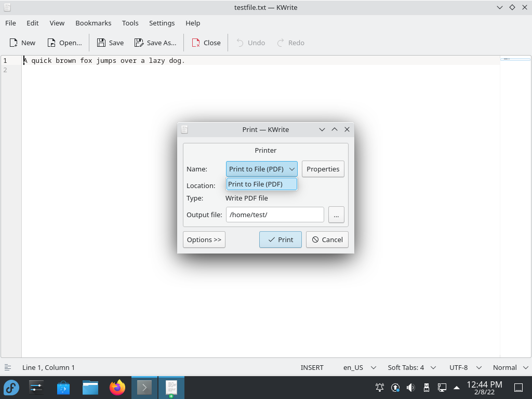Click the Output file path field
Image resolution: width=532 pixels, height=399 pixels.
(275, 215)
